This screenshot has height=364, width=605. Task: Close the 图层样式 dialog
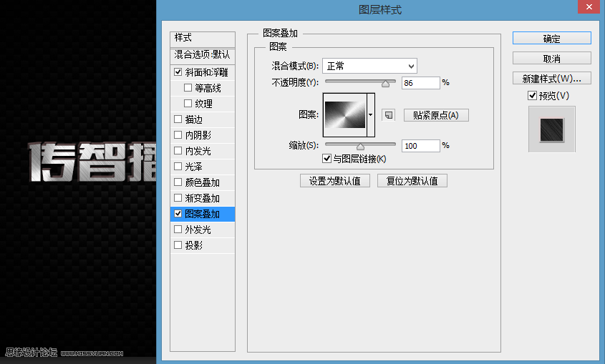click(589, 6)
